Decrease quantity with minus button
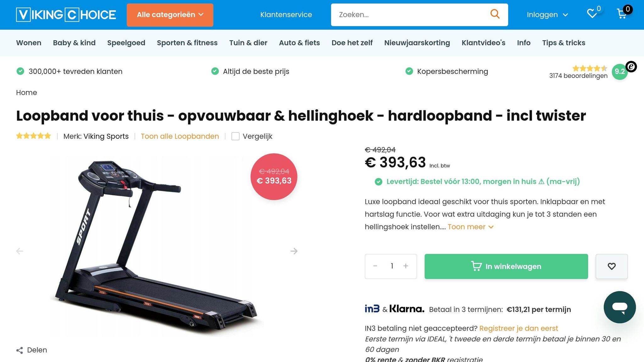644x362 pixels. click(375, 266)
